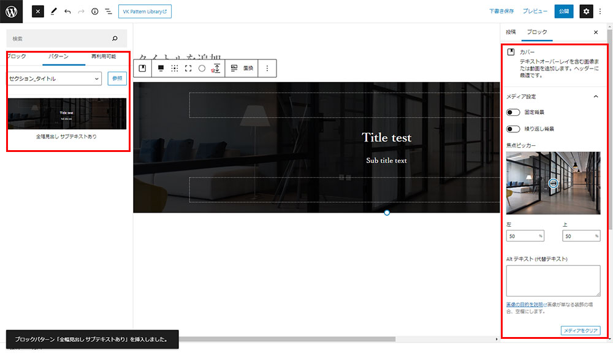The height and width of the screenshot is (364, 613).
Task: Switch to the 再利用可能 tab
Action: click(103, 56)
